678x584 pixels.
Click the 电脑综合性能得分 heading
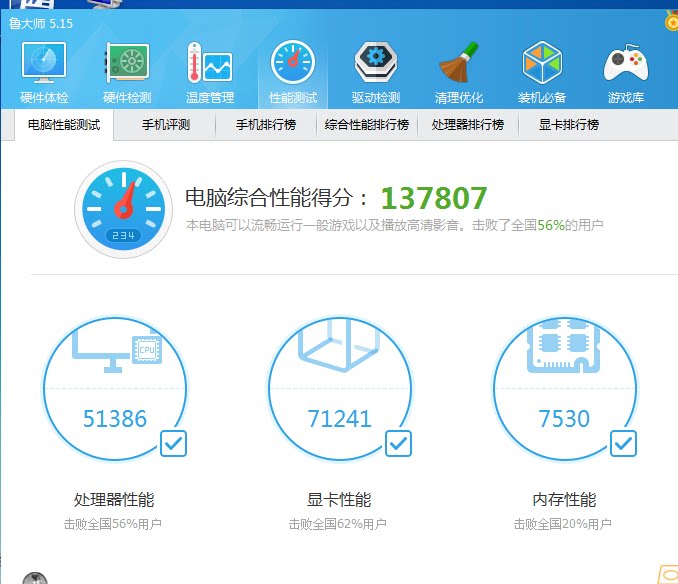tap(277, 198)
